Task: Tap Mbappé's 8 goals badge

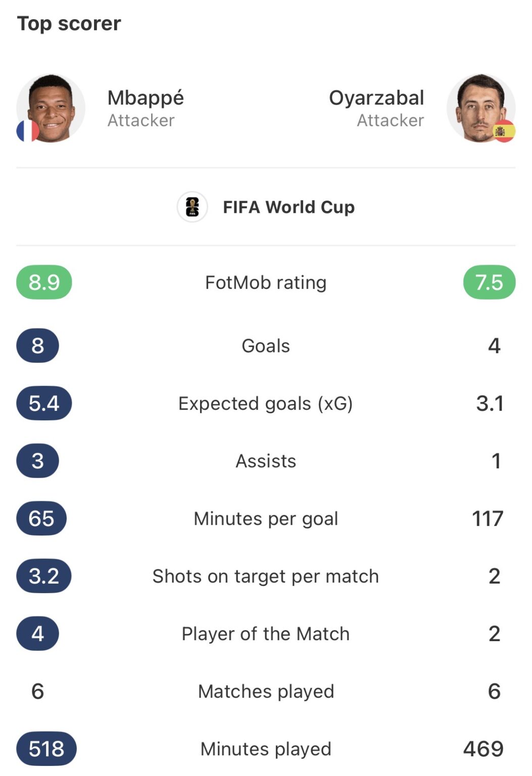Action: (37, 346)
